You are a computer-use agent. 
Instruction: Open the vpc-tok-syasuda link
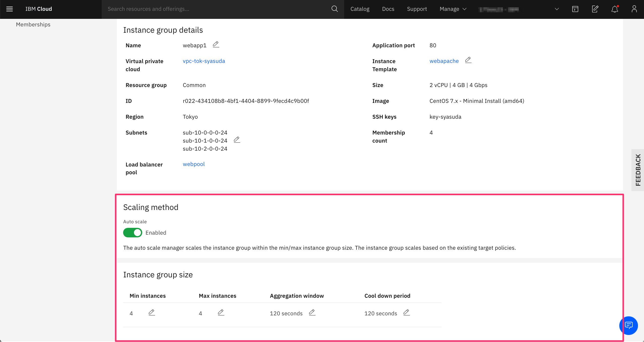click(x=204, y=61)
